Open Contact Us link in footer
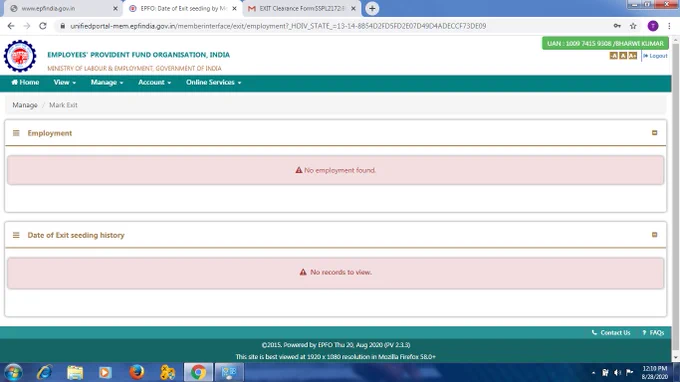Screen dimensions: 680x382 (611, 333)
